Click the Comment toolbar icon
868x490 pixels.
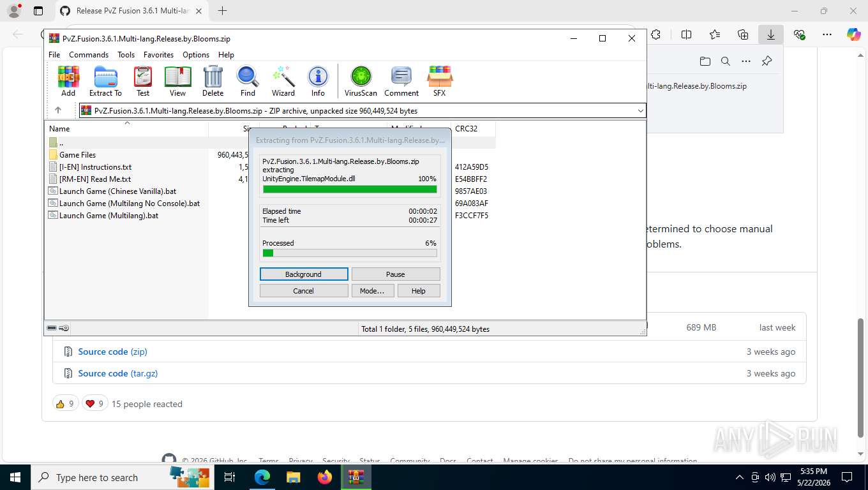pos(401,81)
